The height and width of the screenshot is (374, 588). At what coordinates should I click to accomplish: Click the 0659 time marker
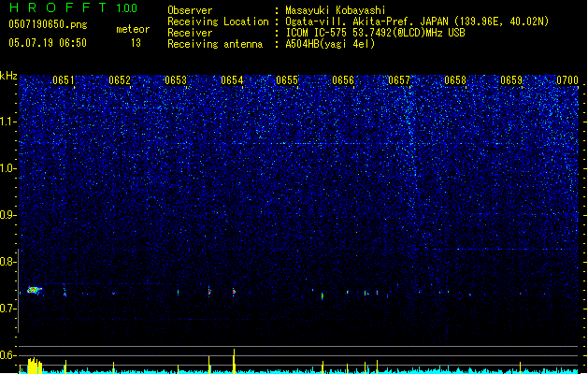coord(511,80)
